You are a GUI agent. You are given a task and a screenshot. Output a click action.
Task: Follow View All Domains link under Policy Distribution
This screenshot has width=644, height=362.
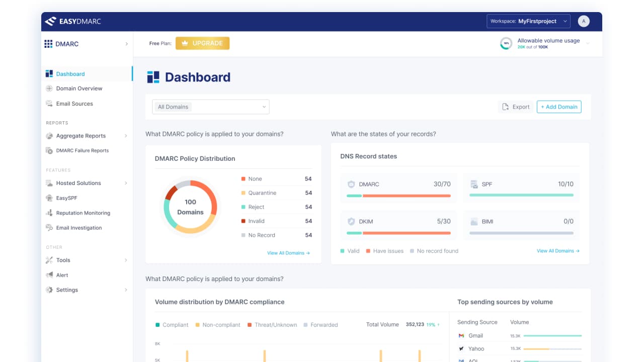(288, 253)
